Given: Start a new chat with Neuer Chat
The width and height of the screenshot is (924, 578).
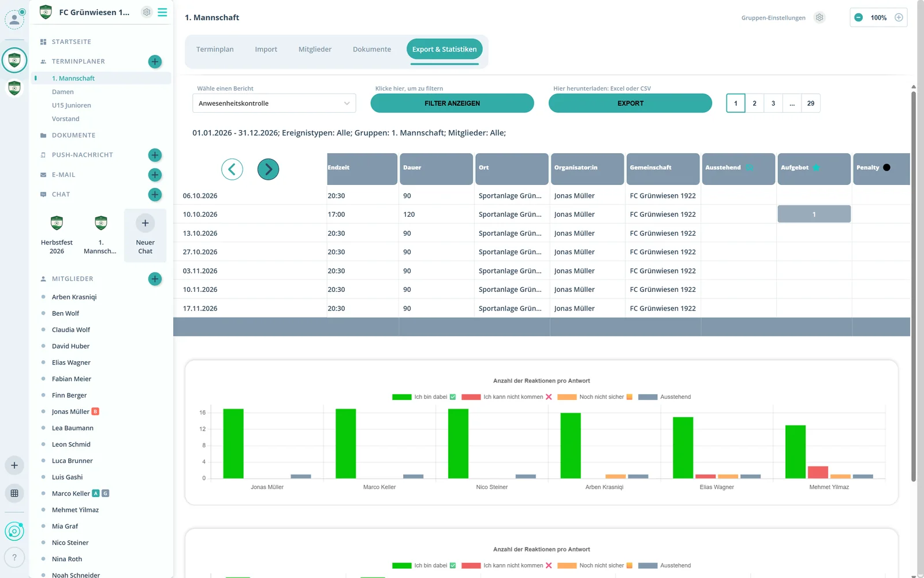Looking at the screenshot, I should [x=145, y=236].
